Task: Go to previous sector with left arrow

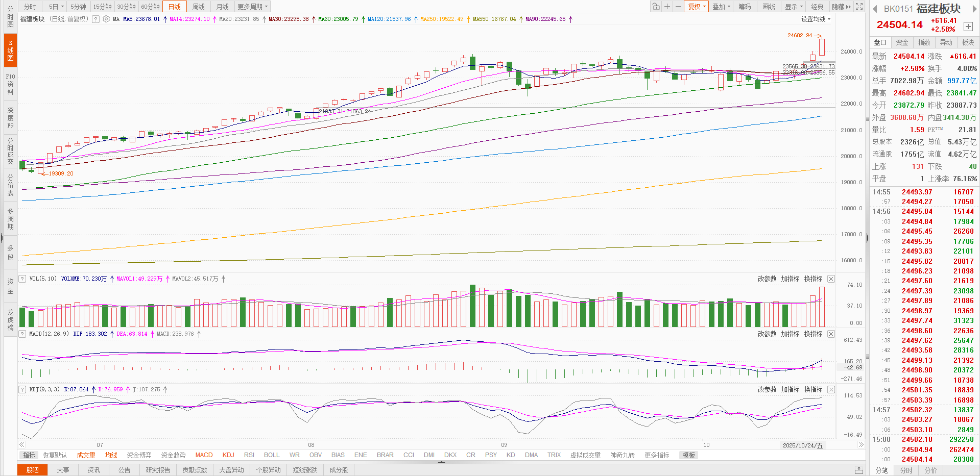Action: (875, 9)
